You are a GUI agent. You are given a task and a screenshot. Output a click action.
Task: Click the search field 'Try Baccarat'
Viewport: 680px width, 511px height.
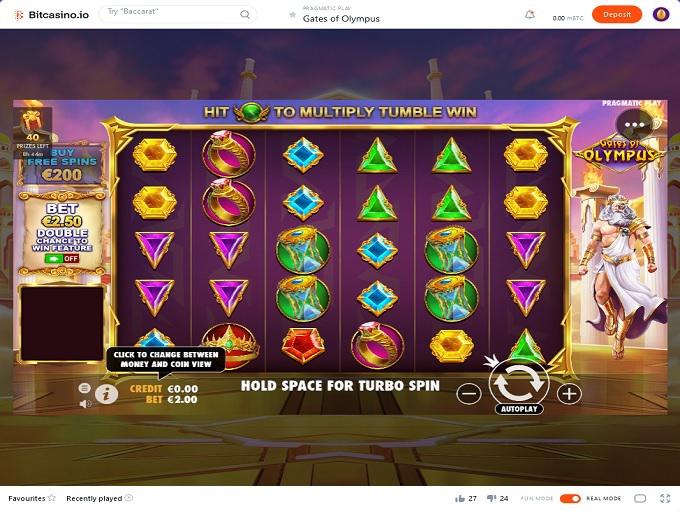[178, 14]
